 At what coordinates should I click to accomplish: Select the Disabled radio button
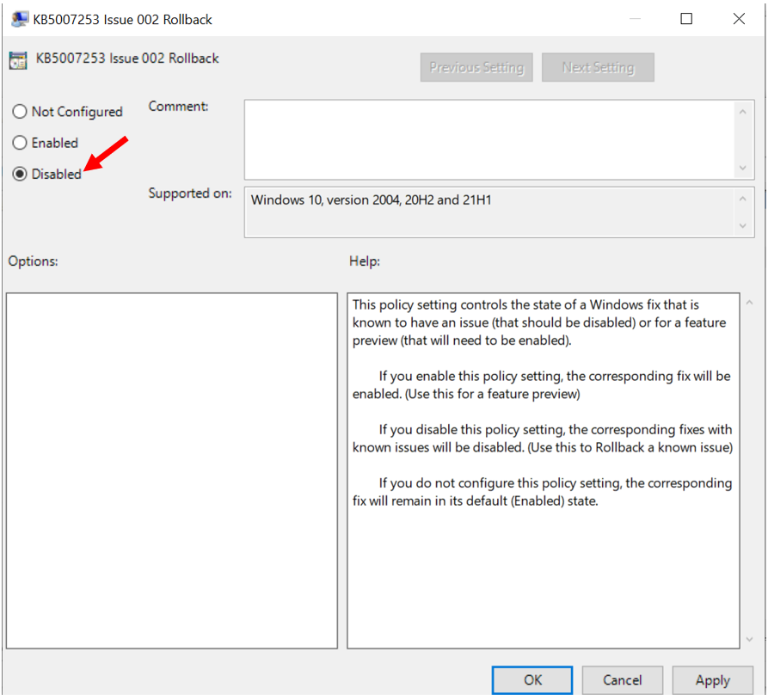[20, 174]
